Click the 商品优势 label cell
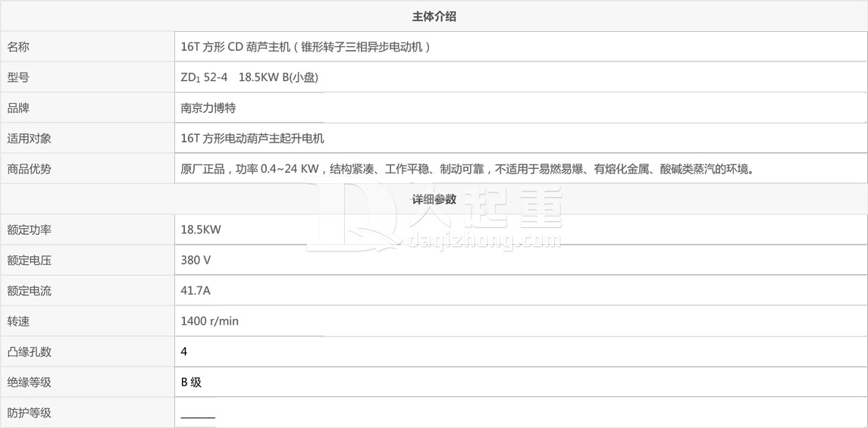868x428 pixels. click(x=87, y=169)
